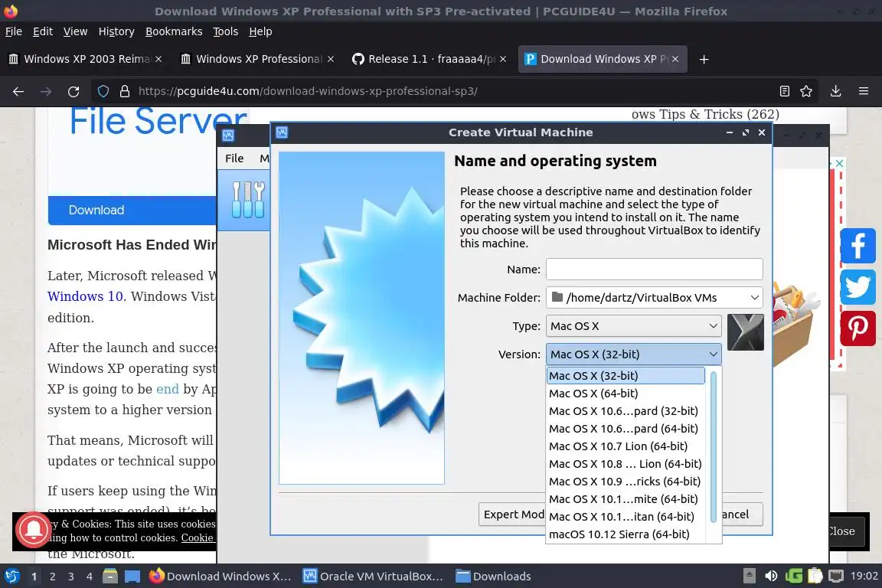The width and height of the screenshot is (882, 588).
Task: Select Mac OS X (32-bit) in list
Action: click(x=626, y=376)
